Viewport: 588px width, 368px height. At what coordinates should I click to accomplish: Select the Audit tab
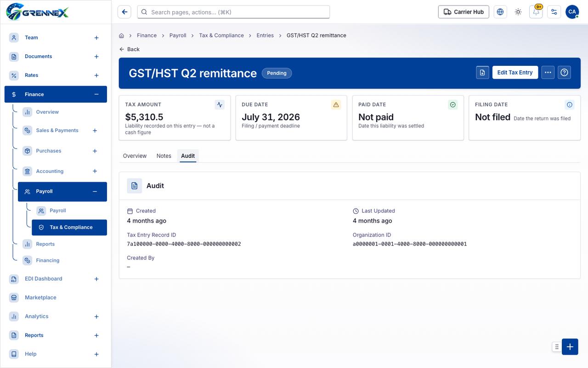(x=188, y=156)
